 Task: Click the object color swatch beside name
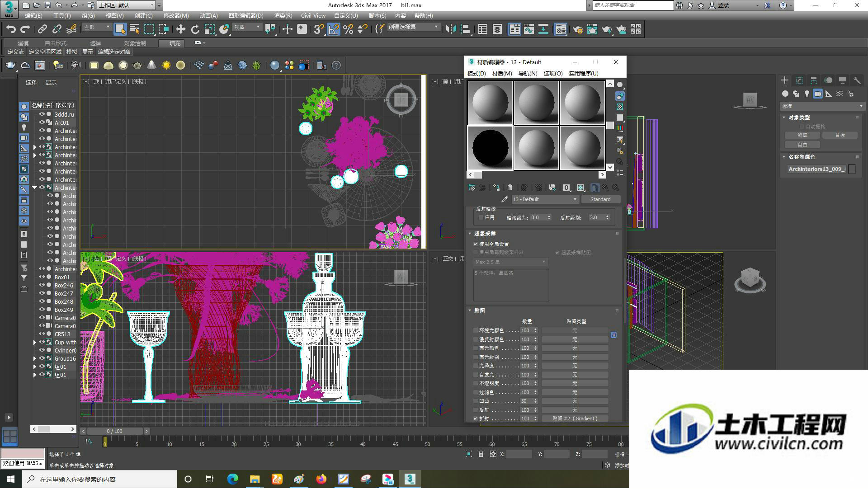(x=852, y=169)
